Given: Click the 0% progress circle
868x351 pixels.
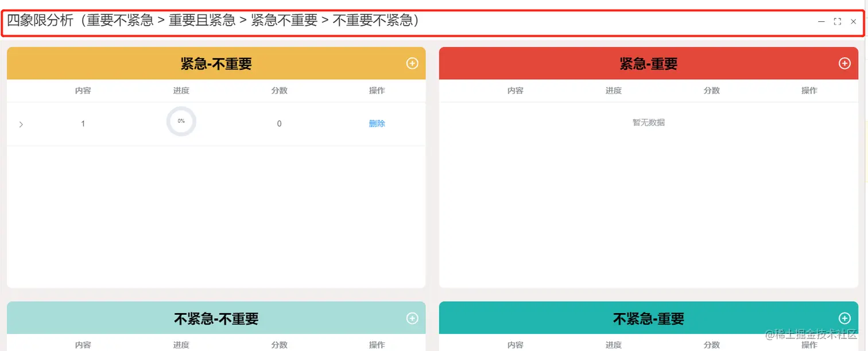Looking at the screenshot, I should click(x=181, y=122).
